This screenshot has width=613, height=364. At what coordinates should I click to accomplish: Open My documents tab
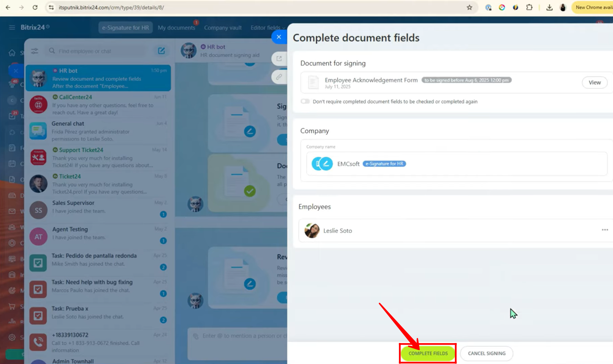coord(176,28)
